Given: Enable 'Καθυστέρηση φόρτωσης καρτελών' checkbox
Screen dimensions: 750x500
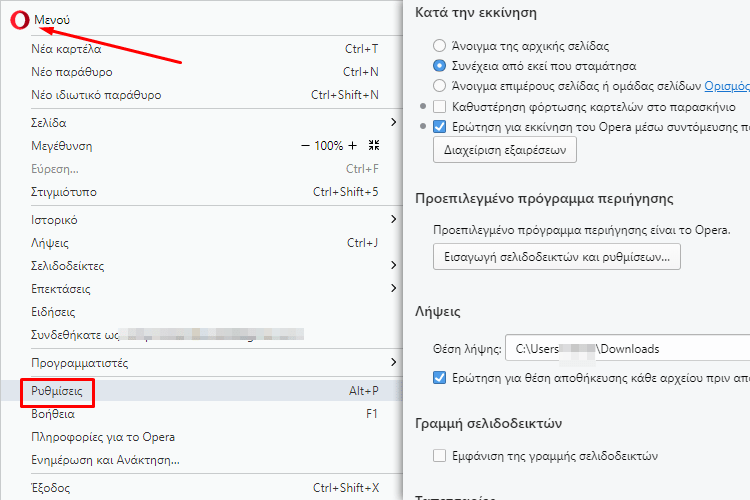Looking at the screenshot, I should [439, 106].
